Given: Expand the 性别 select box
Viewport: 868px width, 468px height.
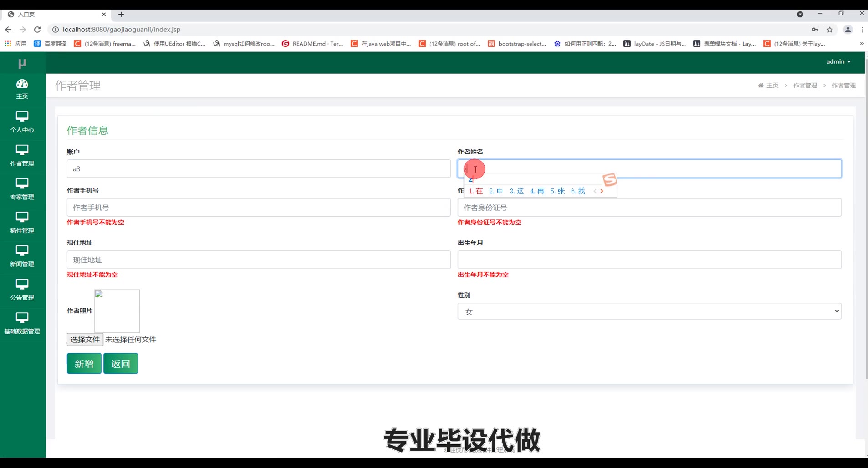Looking at the screenshot, I should (649, 311).
